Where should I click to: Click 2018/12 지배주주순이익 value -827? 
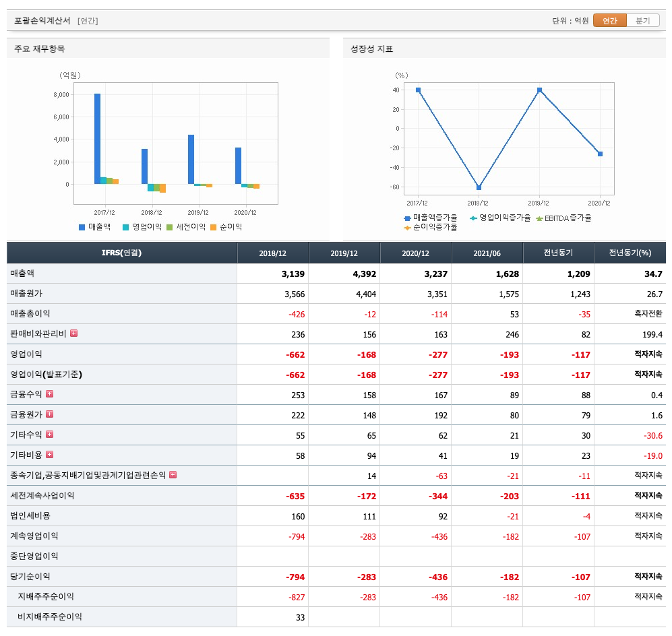pos(297,598)
